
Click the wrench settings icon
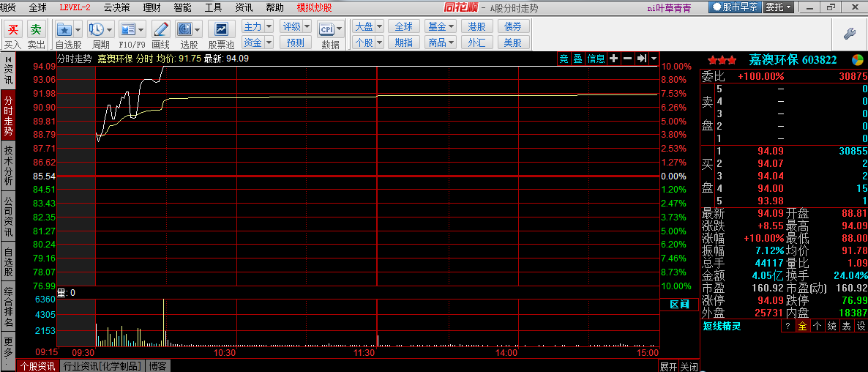pyautogui.click(x=850, y=34)
